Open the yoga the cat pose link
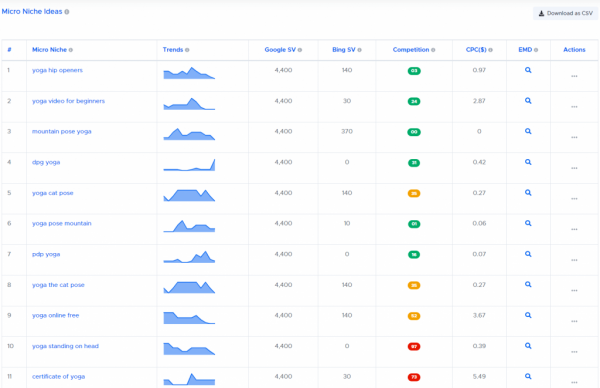The image size is (600, 388). coord(58,285)
